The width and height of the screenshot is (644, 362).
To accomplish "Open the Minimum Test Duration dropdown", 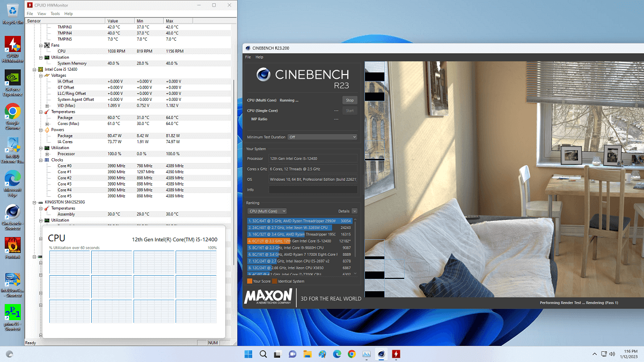I will (x=322, y=137).
